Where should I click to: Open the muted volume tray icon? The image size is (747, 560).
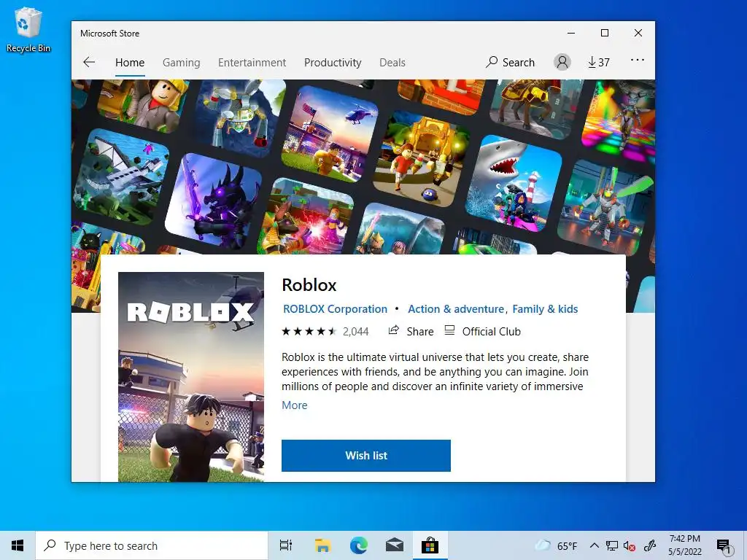click(x=630, y=545)
